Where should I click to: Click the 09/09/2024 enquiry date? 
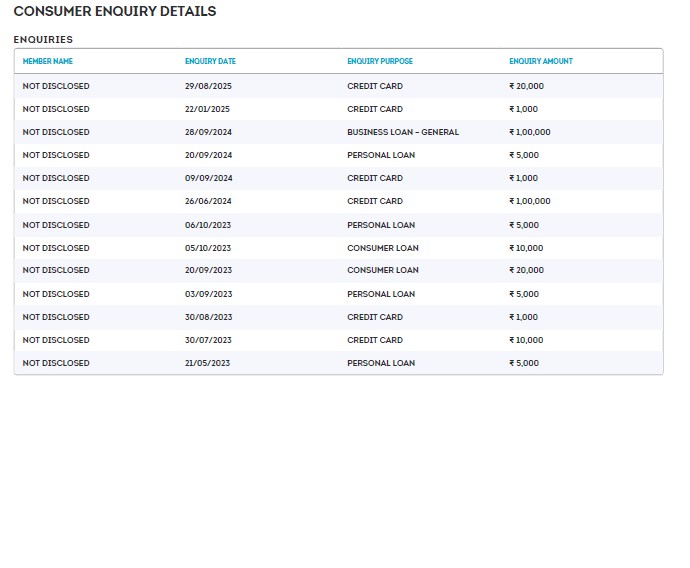(x=208, y=178)
